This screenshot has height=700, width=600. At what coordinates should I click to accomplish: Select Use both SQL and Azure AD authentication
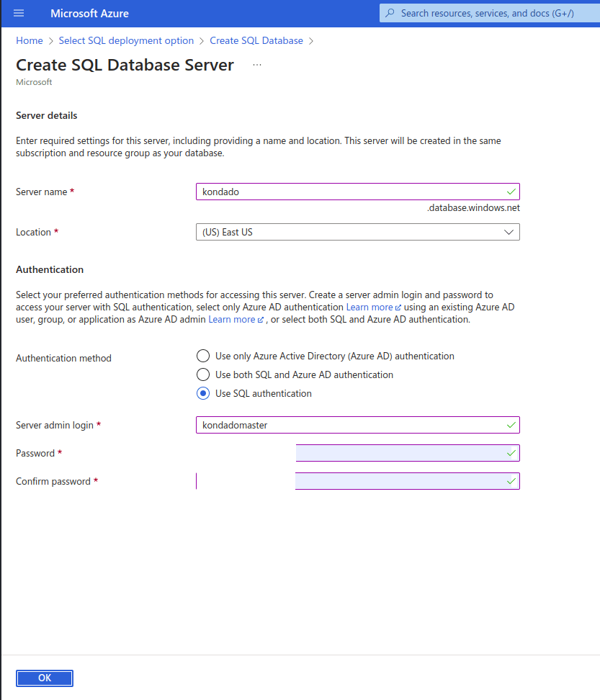(x=203, y=374)
